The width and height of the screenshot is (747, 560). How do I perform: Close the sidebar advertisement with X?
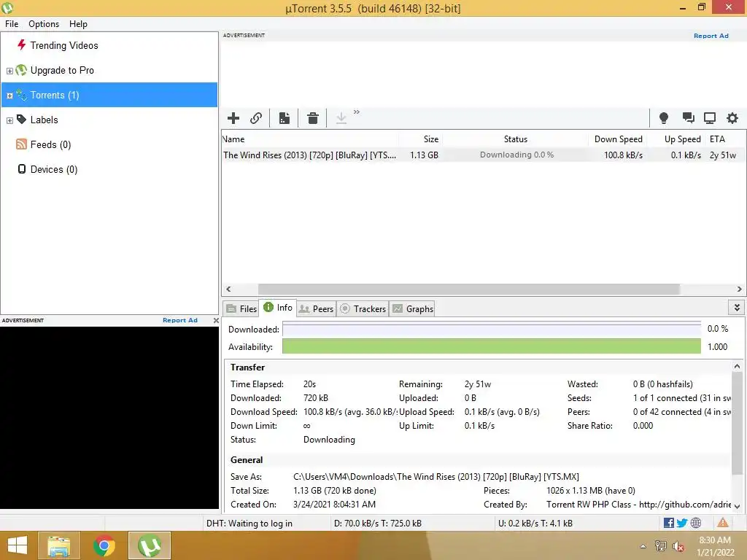[x=216, y=321]
